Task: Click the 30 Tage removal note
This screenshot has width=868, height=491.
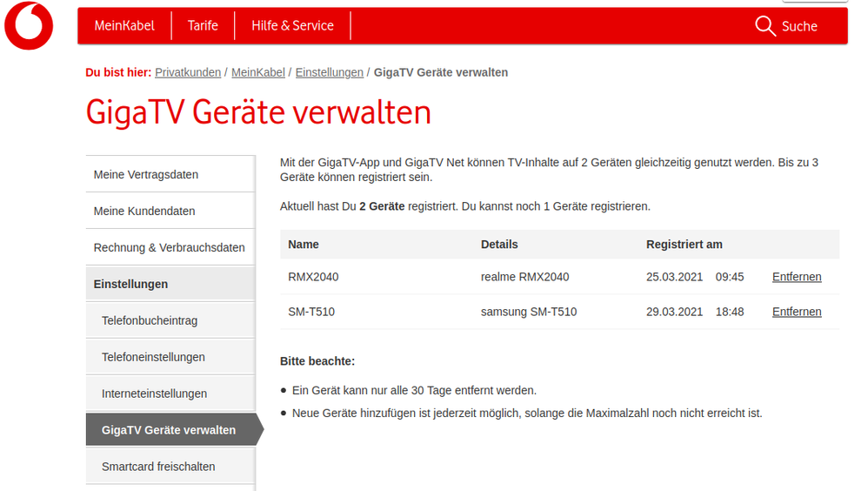Action: [414, 391]
